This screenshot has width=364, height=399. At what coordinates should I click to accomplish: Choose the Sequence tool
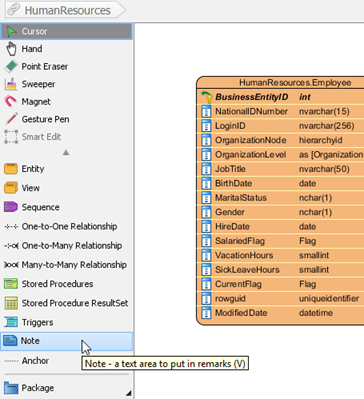pyautogui.click(x=67, y=207)
